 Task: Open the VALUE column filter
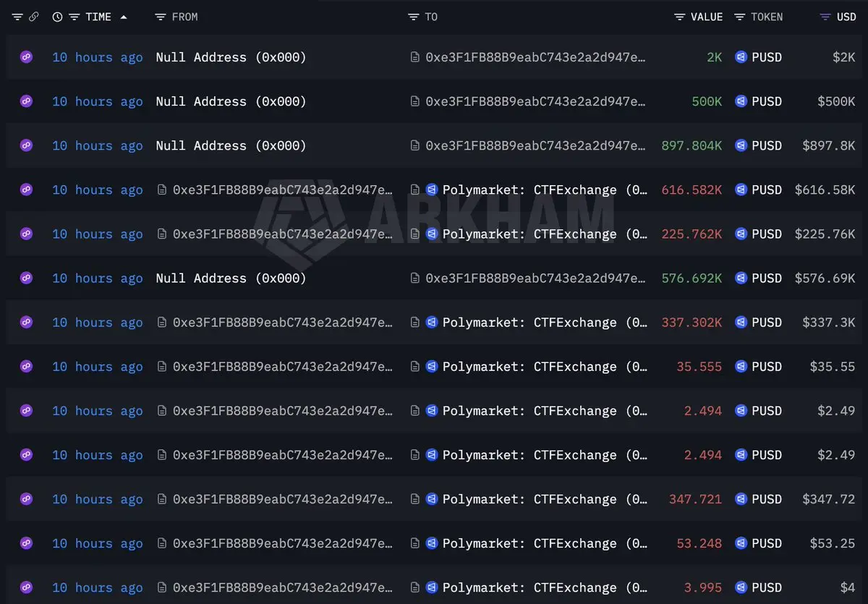(x=679, y=17)
